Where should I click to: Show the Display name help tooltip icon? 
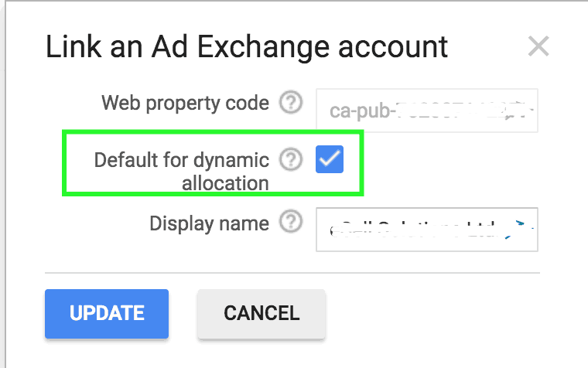pyautogui.click(x=290, y=223)
